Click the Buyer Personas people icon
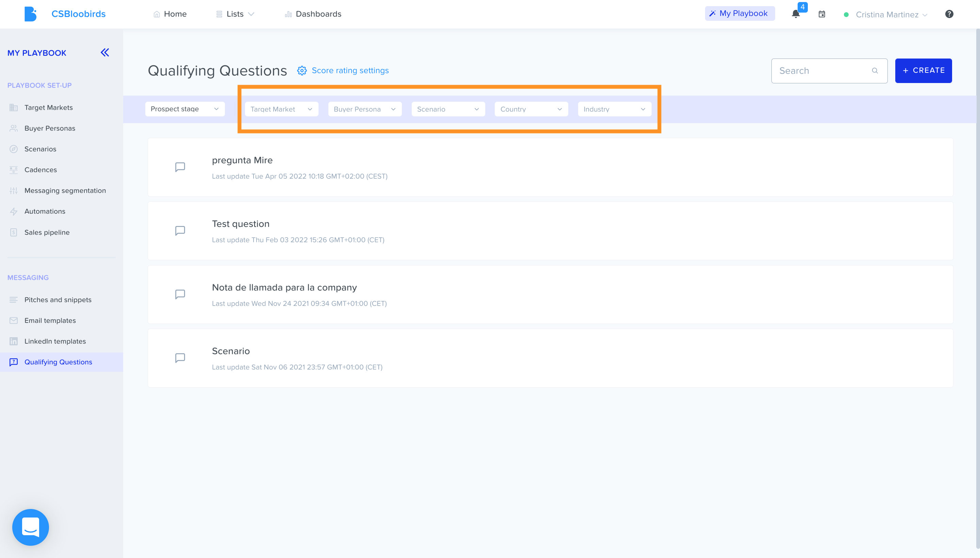Viewport: 980px width, 558px height. click(14, 128)
